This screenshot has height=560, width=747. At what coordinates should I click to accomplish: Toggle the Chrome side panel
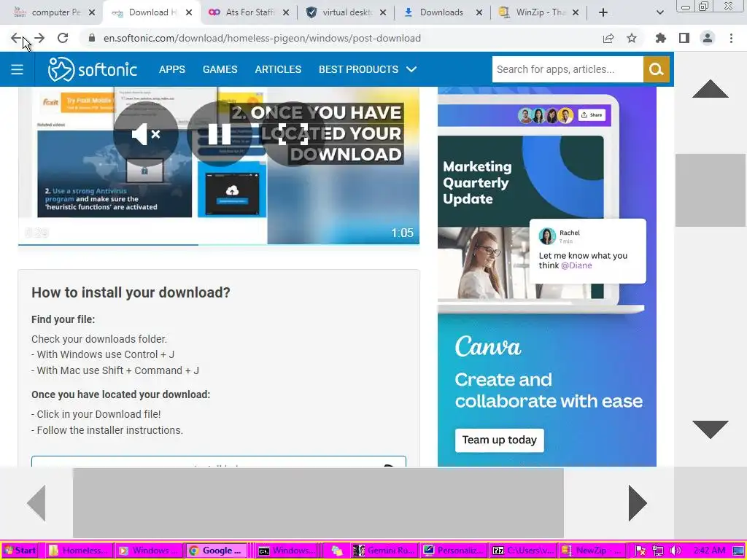684,38
